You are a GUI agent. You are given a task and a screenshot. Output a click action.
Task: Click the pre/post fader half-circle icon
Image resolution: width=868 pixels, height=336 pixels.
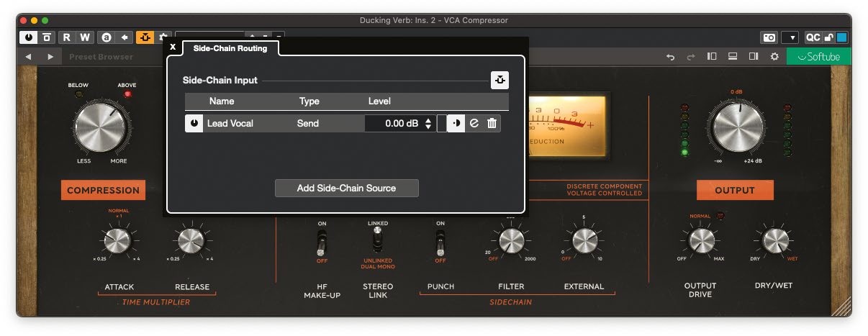pyautogui.click(x=456, y=124)
